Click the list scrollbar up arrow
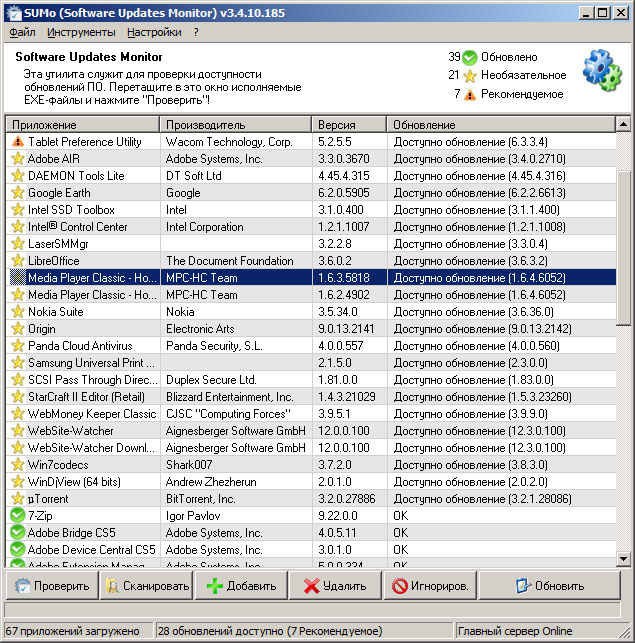This screenshot has width=635, height=643. pyautogui.click(x=624, y=124)
